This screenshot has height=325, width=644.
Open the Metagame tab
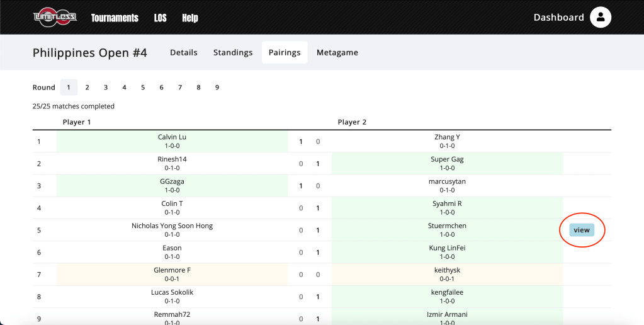pyautogui.click(x=337, y=53)
